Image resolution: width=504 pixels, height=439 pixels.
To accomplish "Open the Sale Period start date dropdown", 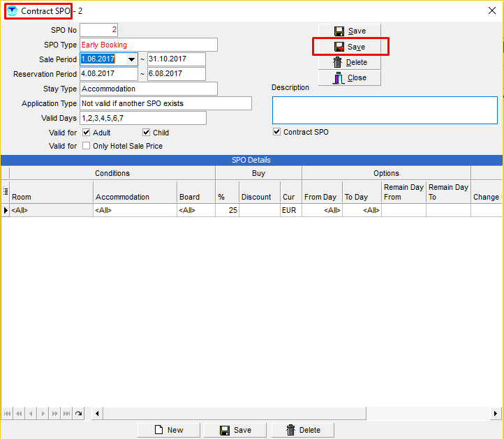I will (x=131, y=59).
